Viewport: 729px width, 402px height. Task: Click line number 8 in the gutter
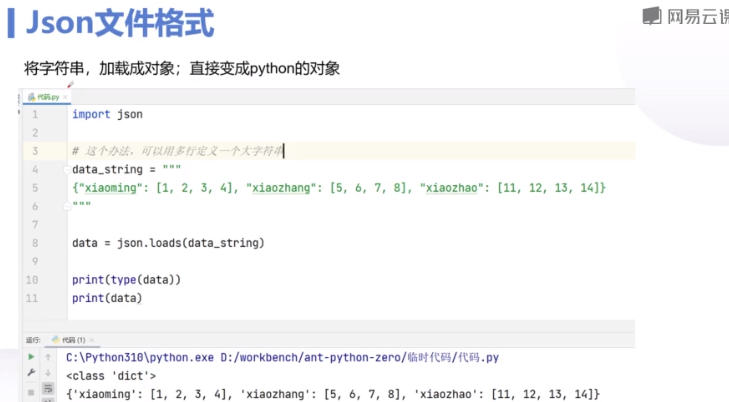click(35, 243)
